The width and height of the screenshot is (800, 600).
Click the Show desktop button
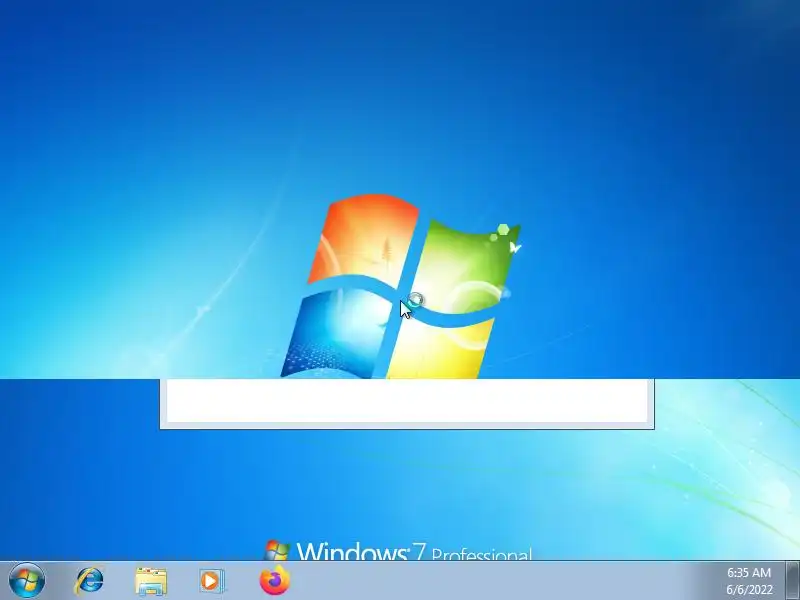coord(792,581)
